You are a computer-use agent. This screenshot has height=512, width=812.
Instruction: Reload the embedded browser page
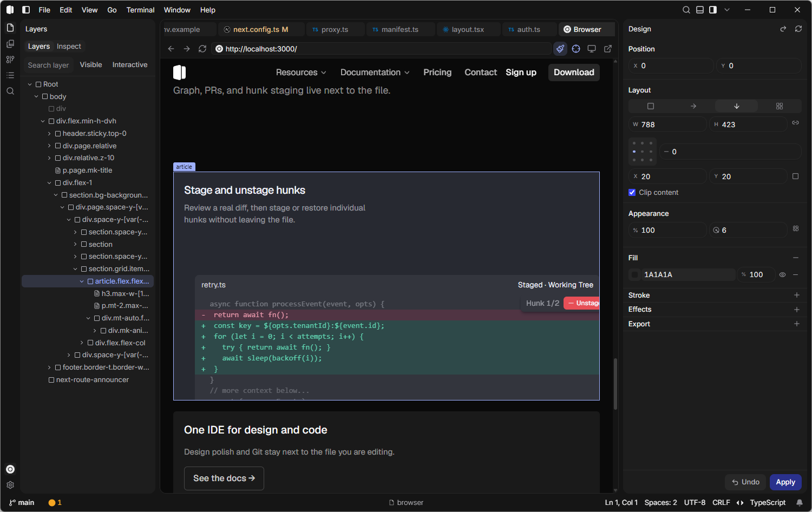[202, 49]
